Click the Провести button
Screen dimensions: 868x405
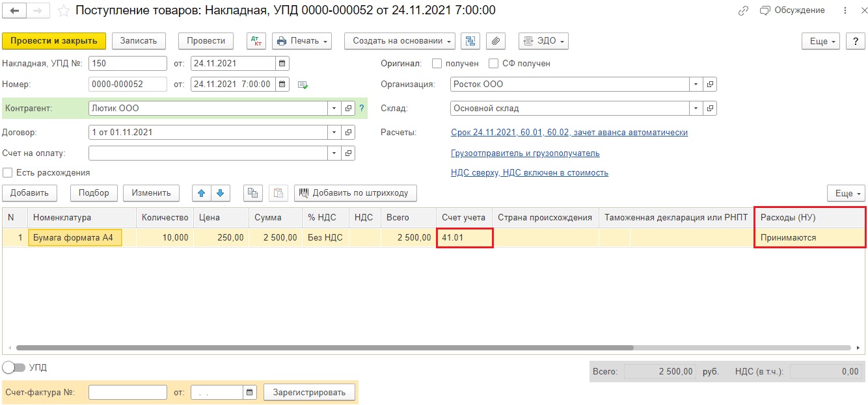pyautogui.click(x=206, y=41)
